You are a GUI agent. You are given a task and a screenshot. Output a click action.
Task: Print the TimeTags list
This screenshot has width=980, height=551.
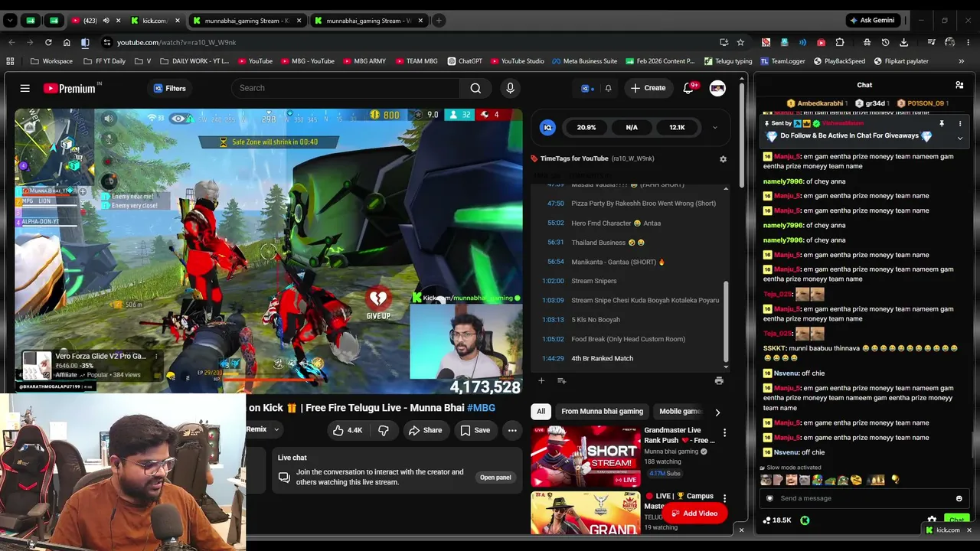(x=719, y=380)
